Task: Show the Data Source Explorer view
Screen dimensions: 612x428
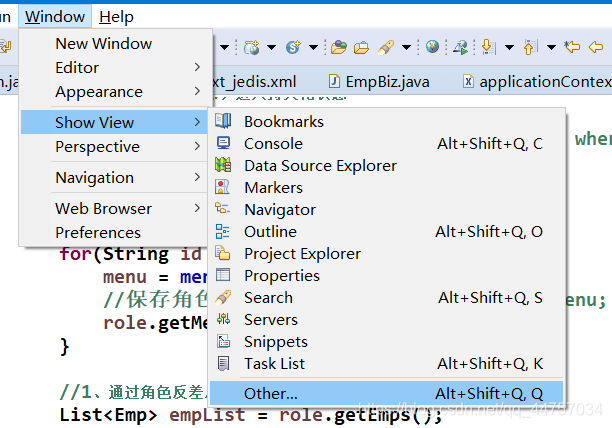Action: 386,166
